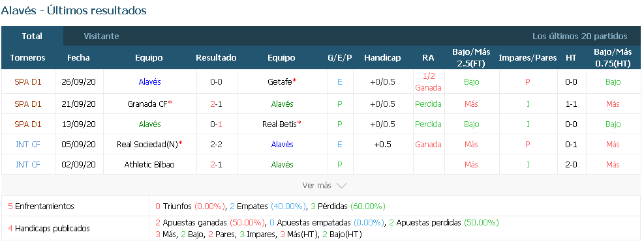Screen dimensions: 644x243
Task: Click the Bajo/Más 2.5(FT) header
Action: [471, 58]
